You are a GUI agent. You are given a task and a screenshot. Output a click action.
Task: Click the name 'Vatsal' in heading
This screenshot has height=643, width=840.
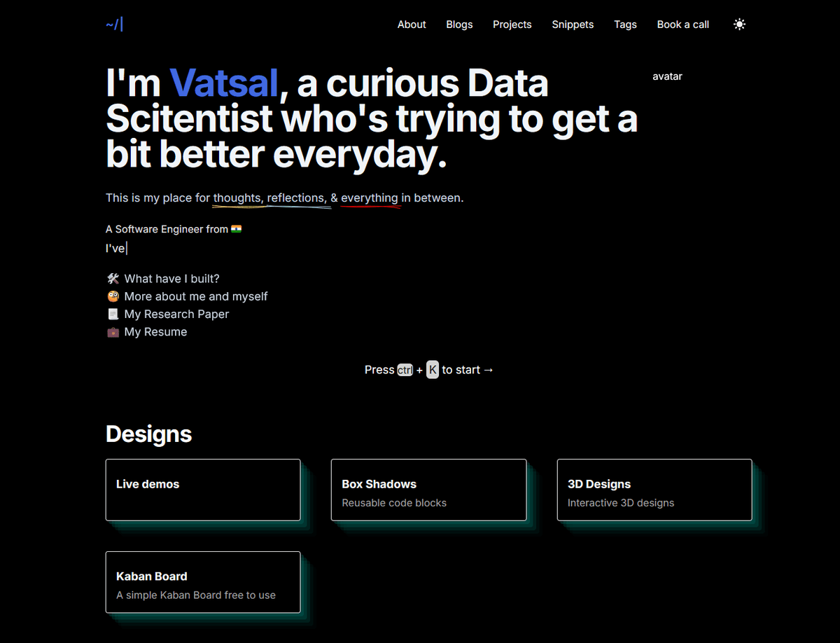[224, 83]
